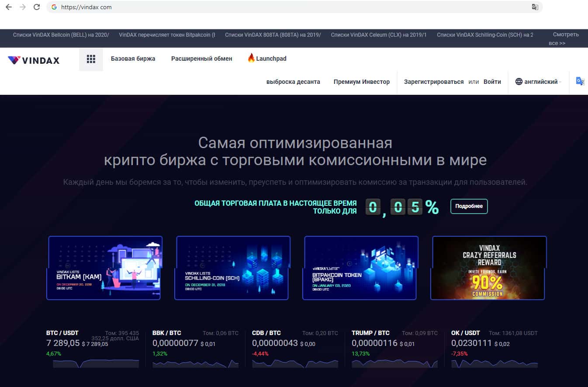Click the 0,00000043 CDB price

tap(275, 343)
